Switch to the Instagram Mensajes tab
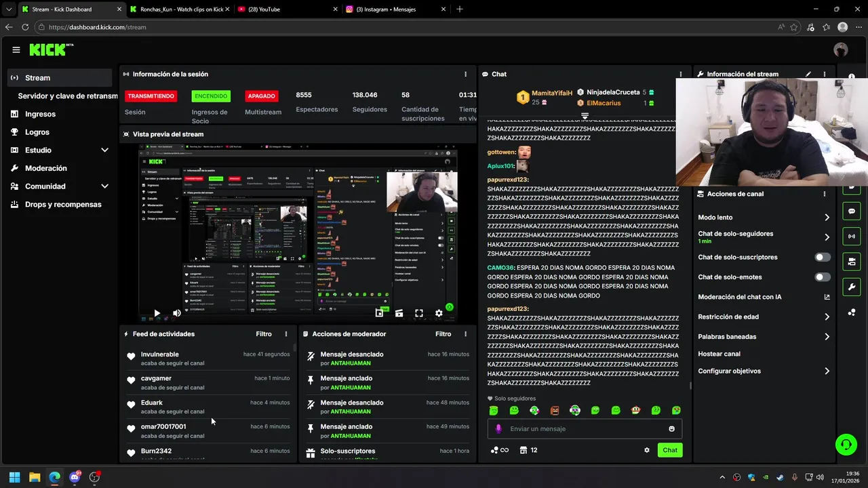The height and width of the screenshot is (488, 868). (x=395, y=9)
